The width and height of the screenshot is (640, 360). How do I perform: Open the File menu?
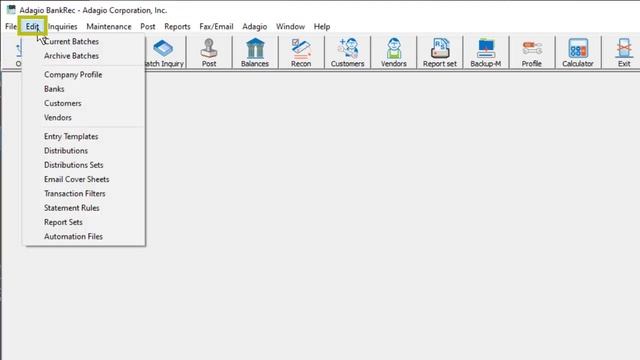(11, 27)
